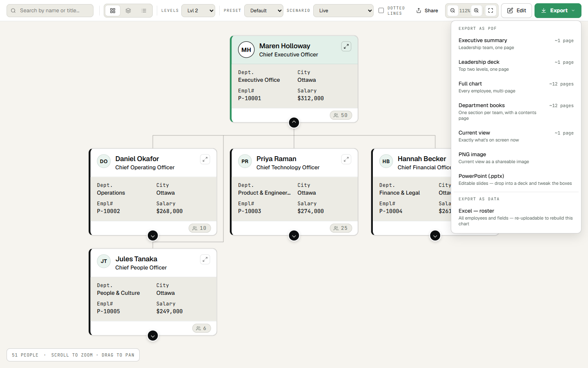Click the 112% zoom level value

point(465,11)
